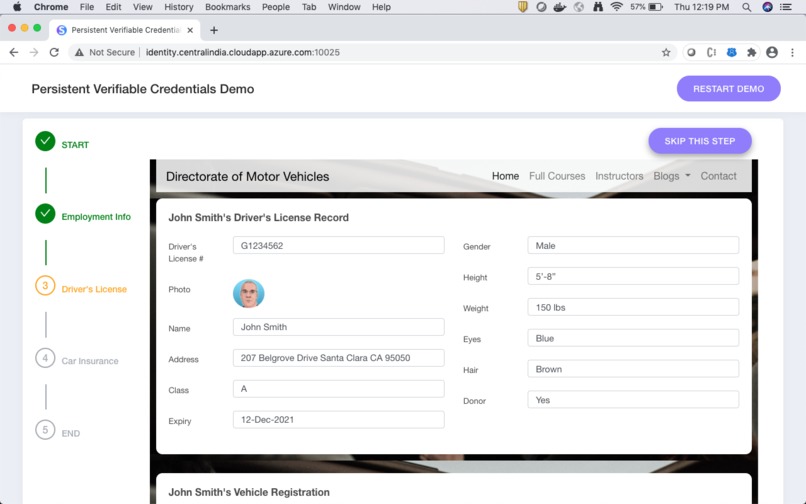Click the Employment Info step label
Screen dimensions: 806x504
(x=96, y=217)
